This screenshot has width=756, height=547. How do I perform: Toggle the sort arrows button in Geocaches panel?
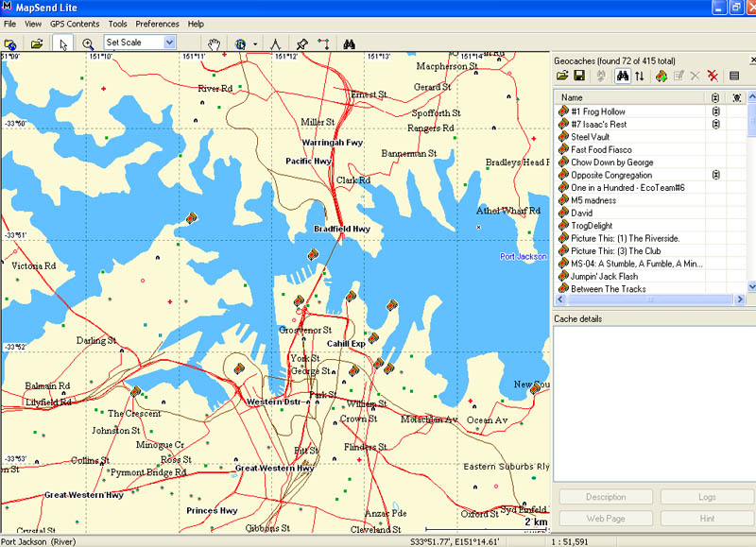point(640,76)
